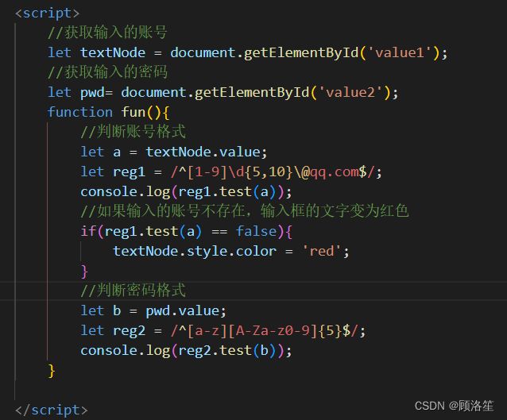Click the string 'red'
The height and width of the screenshot is (420, 507).
pyautogui.click(x=321, y=252)
